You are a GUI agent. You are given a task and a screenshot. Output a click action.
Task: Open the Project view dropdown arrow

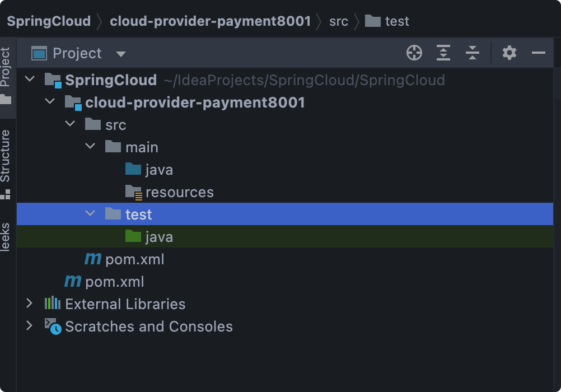(x=120, y=54)
